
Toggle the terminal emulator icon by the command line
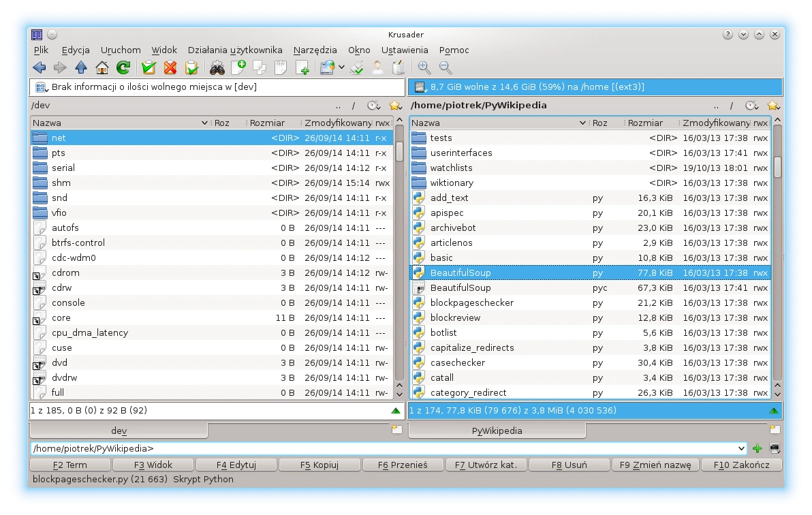coord(775,448)
